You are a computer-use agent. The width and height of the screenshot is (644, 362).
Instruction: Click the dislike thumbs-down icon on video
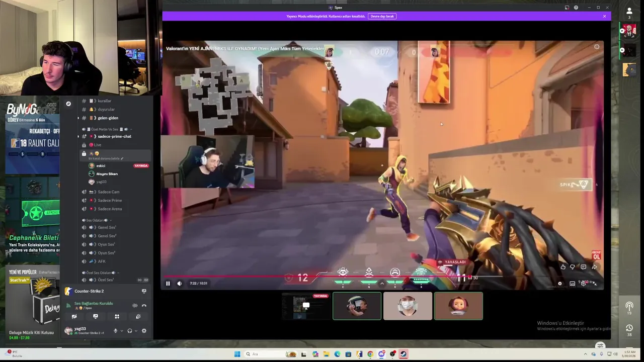pyautogui.click(x=573, y=267)
